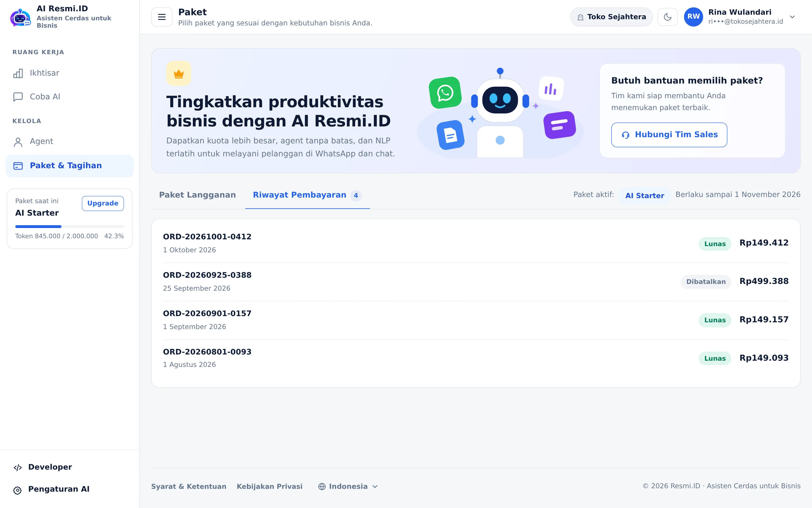Click the purple chat card icon
812x508 pixels.
coord(559,125)
